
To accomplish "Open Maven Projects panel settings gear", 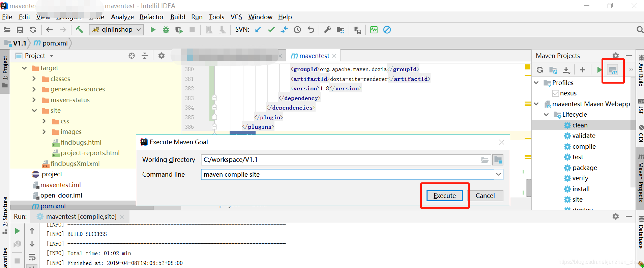I will [x=616, y=56].
